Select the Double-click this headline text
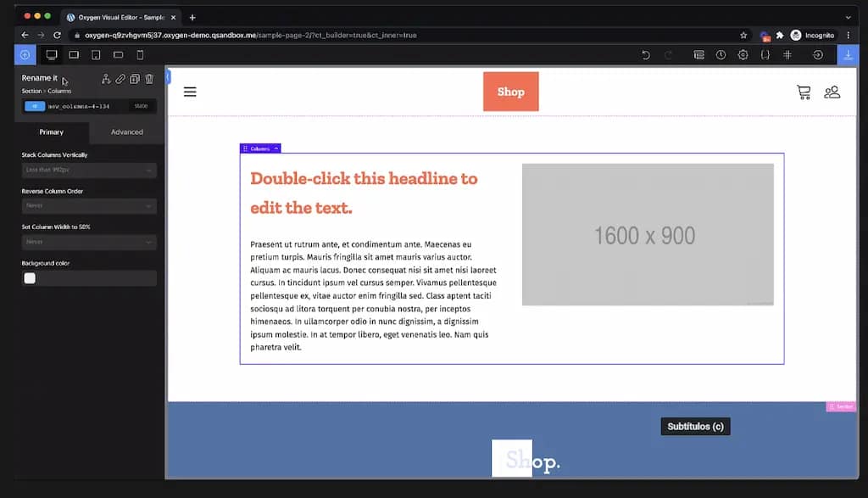Image resolution: width=868 pixels, height=498 pixels. pyautogui.click(x=364, y=193)
